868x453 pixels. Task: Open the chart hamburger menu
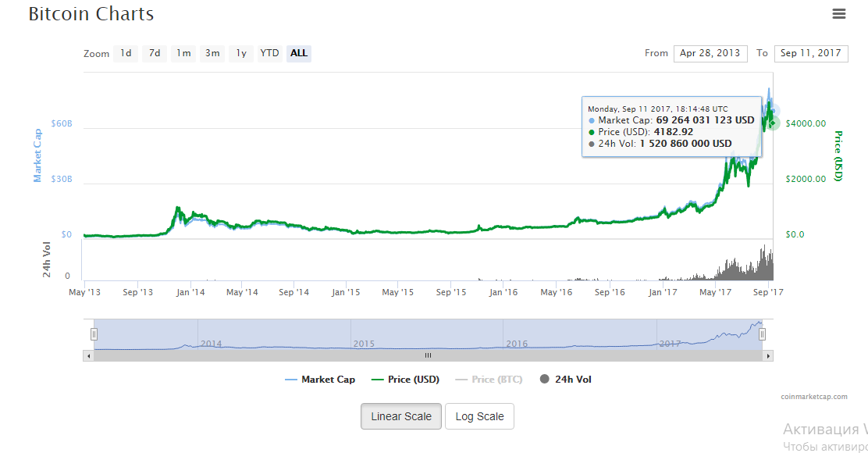coord(839,14)
